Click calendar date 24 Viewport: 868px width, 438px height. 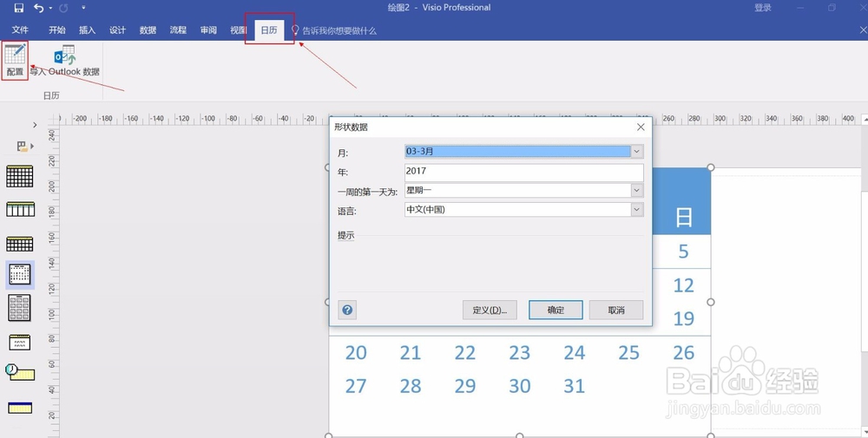[x=574, y=352]
